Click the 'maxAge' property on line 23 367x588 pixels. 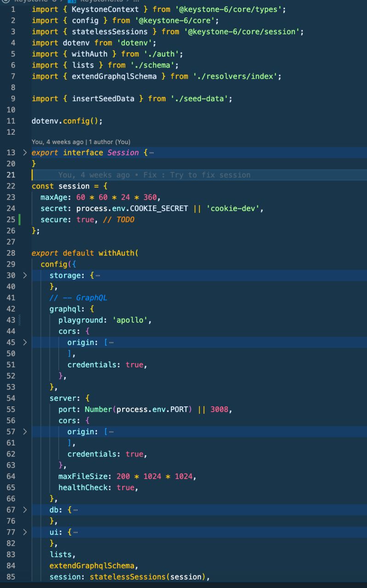(54, 197)
